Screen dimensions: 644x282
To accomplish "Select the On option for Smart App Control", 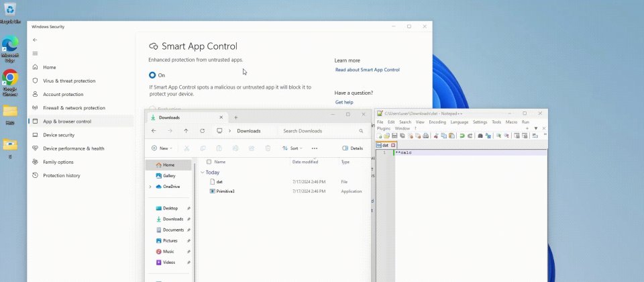I will [x=152, y=75].
